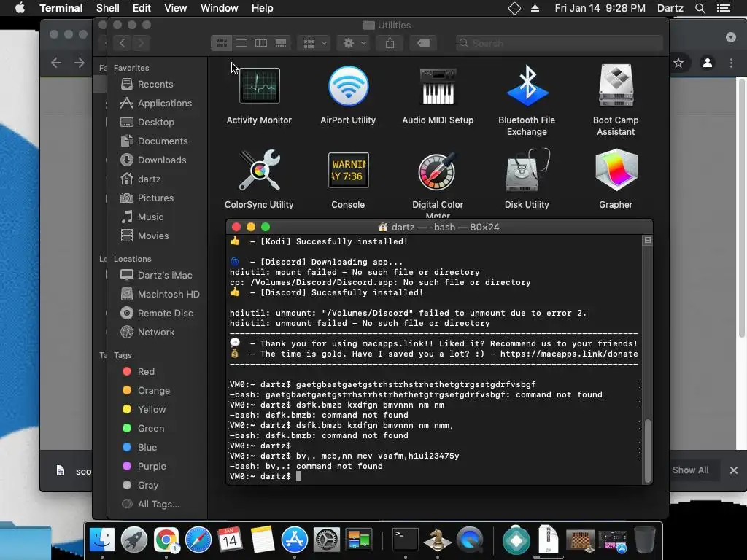Open the View menu
The image size is (747, 560).
pos(175,8)
